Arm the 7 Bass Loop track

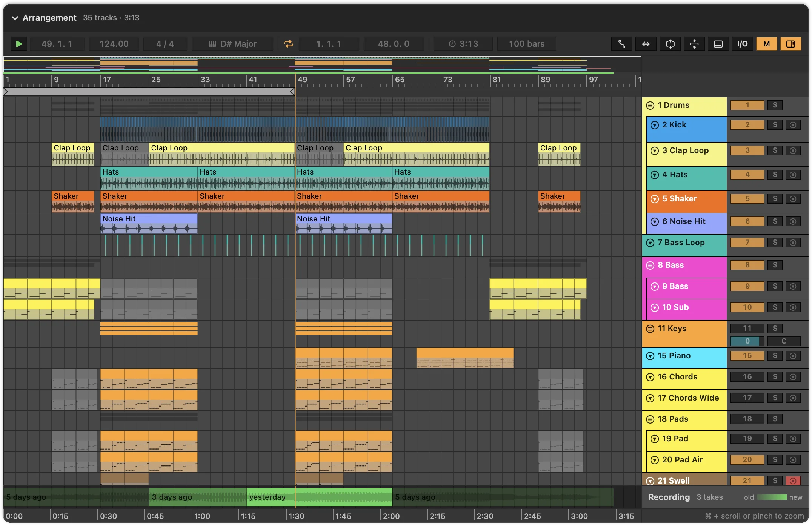(x=793, y=243)
